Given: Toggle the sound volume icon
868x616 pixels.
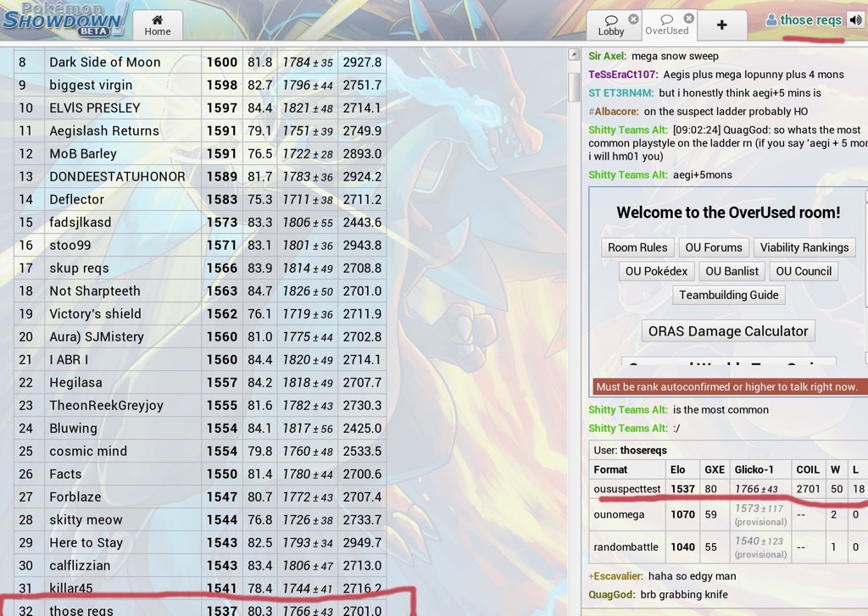Looking at the screenshot, I should (x=856, y=20).
